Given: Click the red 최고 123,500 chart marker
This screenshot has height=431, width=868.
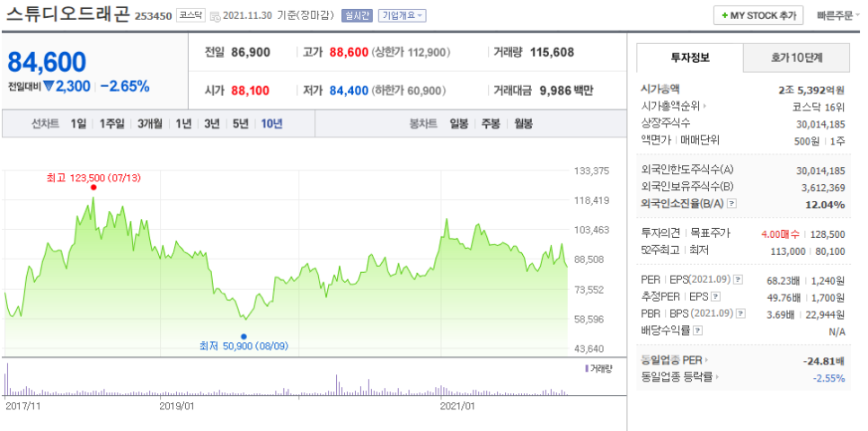Looking at the screenshot, I should [93, 187].
